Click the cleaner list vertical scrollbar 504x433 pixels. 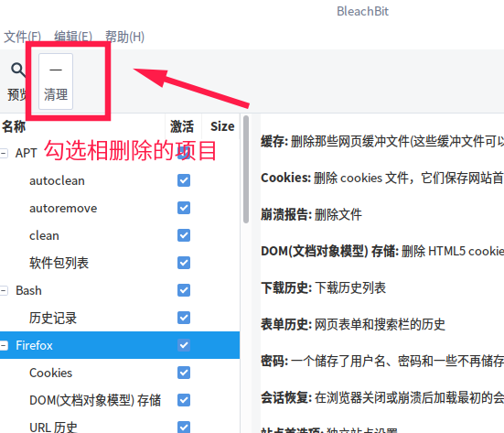[246, 169]
